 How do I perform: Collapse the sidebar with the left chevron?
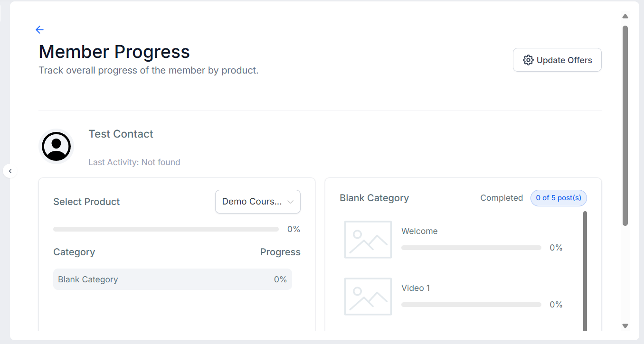click(x=10, y=171)
